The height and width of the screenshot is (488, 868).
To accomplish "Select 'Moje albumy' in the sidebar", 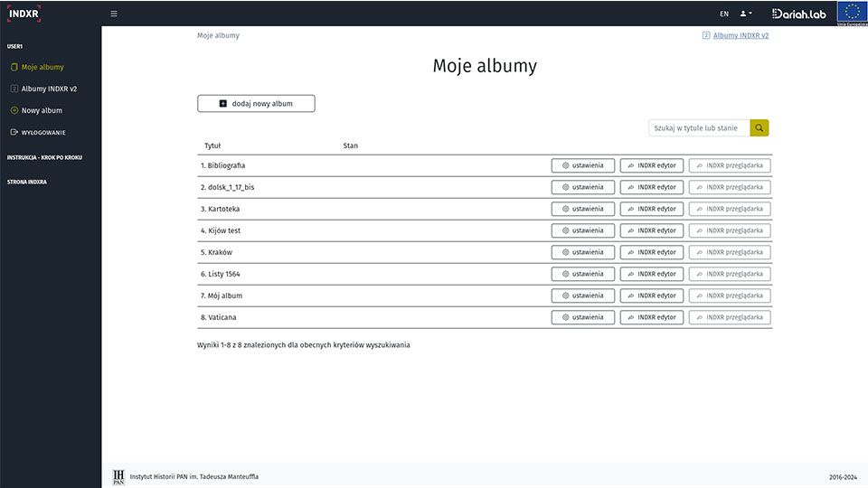I will pyautogui.click(x=42, y=67).
